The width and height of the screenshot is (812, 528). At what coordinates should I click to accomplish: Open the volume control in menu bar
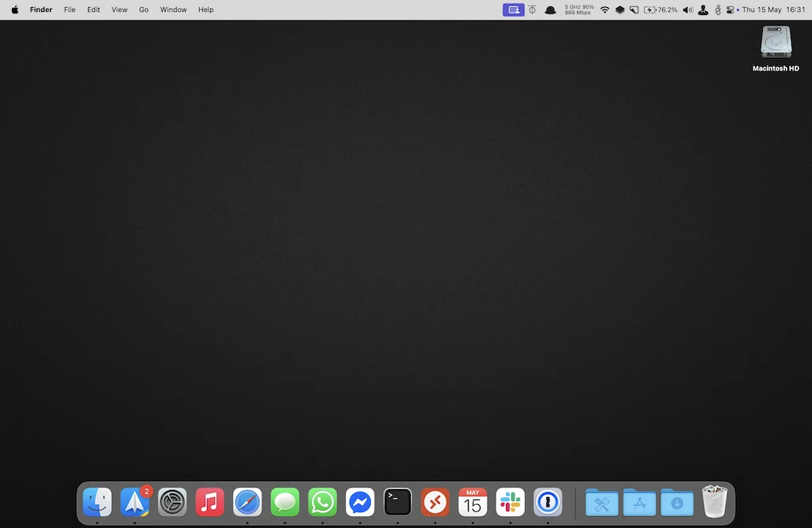coord(688,10)
